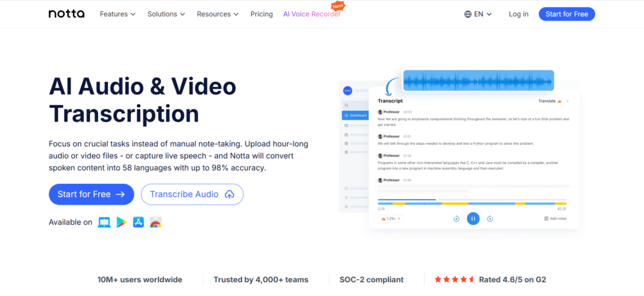Viewport: 644px width, 296px height.
Task: Click the blue and yellow speaker timeline bar
Action: pyautogui.click(x=472, y=203)
